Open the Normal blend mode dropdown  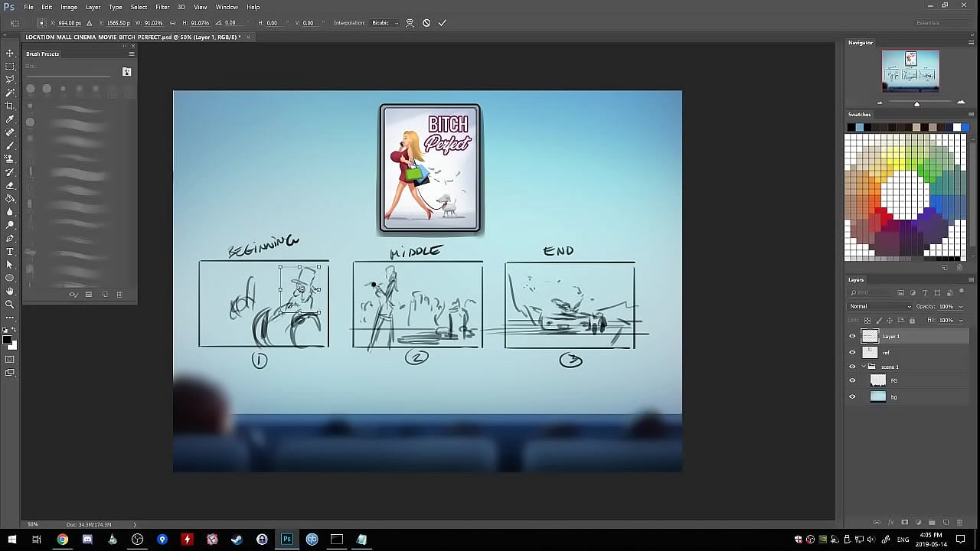pyautogui.click(x=880, y=307)
